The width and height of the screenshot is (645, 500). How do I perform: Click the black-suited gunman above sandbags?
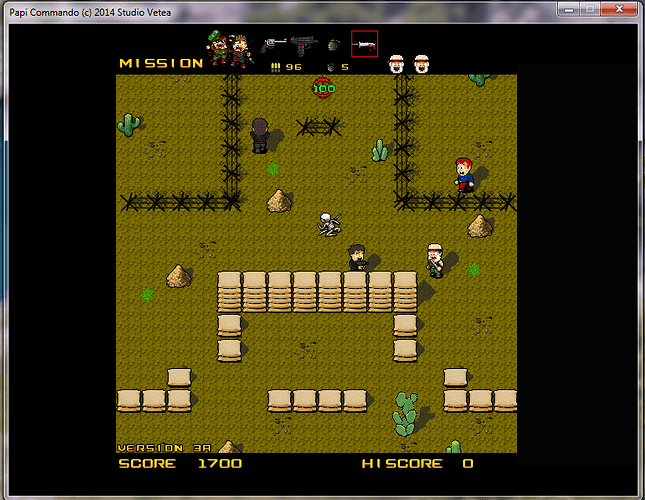tap(357, 257)
